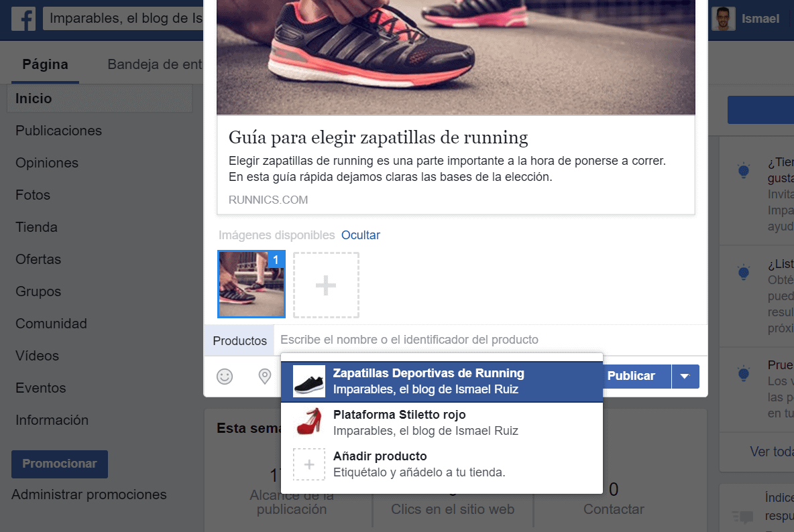Select the running shoes image thumbnail
The height and width of the screenshot is (532, 794).
click(251, 284)
